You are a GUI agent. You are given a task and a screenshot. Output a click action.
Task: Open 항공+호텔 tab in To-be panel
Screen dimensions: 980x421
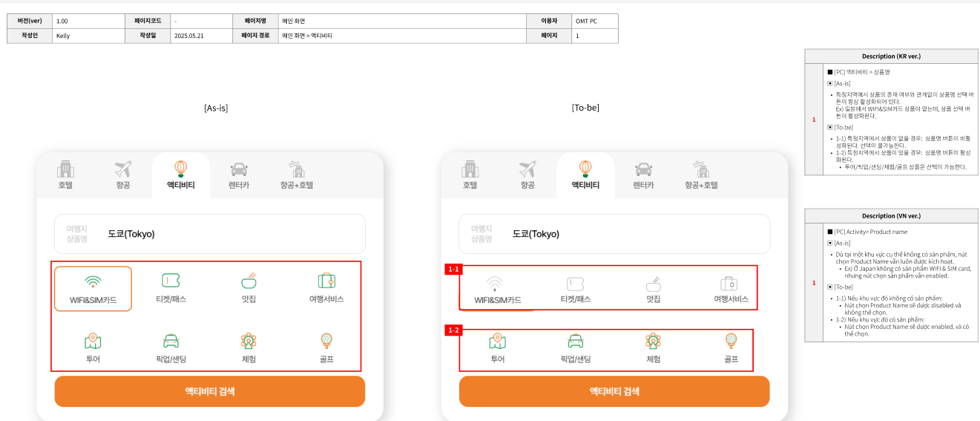(x=701, y=175)
